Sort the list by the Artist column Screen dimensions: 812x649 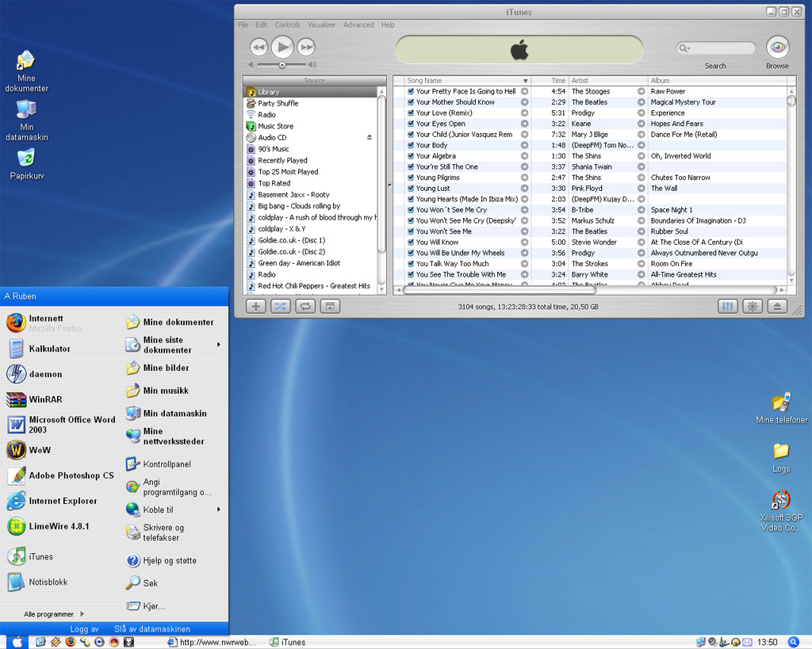[608, 81]
